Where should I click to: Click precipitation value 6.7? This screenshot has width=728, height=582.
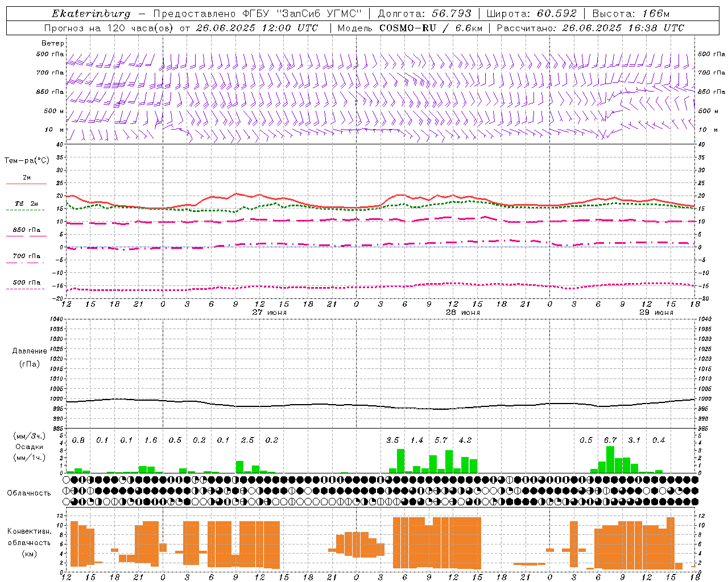click(610, 440)
